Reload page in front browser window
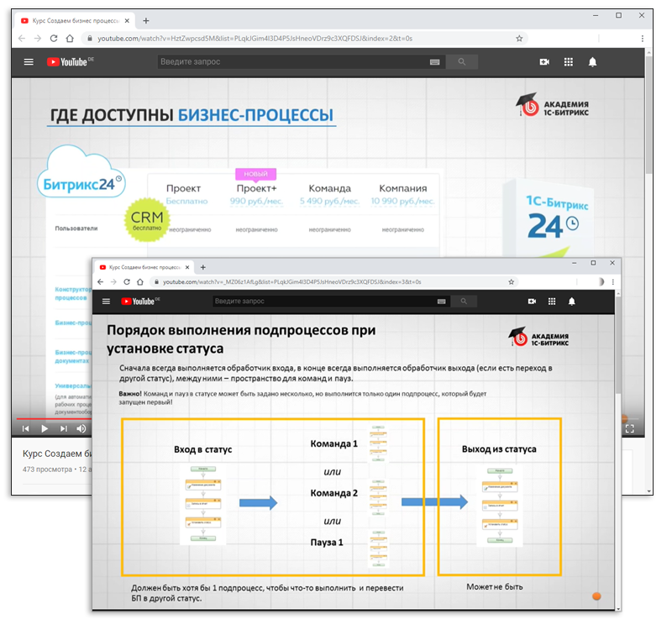This screenshot has height=630, width=672. click(127, 281)
